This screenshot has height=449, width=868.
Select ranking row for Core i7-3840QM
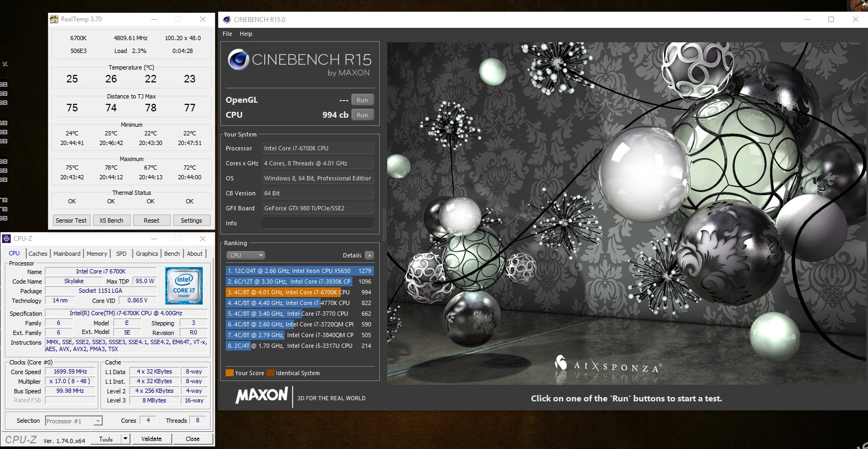[x=299, y=335]
